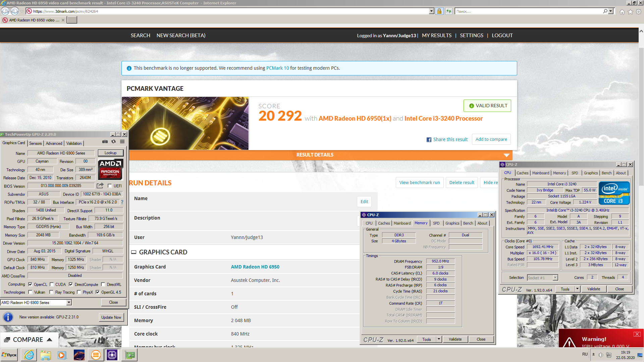Click View benchmark run
Viewport: 644px width, 362px height.
click(x=420, y=183)
